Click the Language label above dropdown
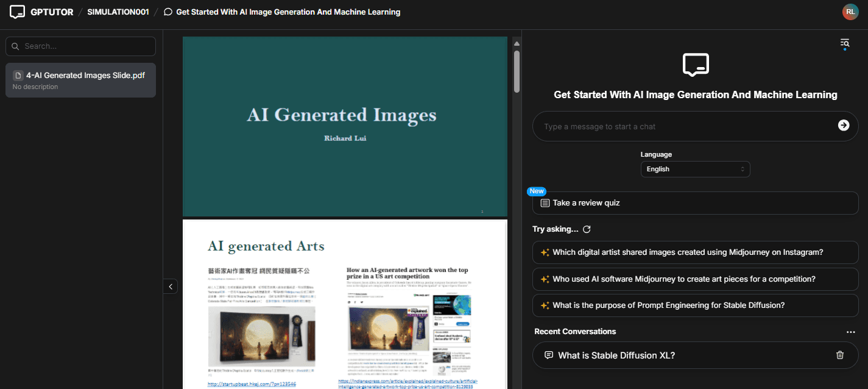Image resolution: width=868 pixels, height=389 pixels. click(656, 155)
